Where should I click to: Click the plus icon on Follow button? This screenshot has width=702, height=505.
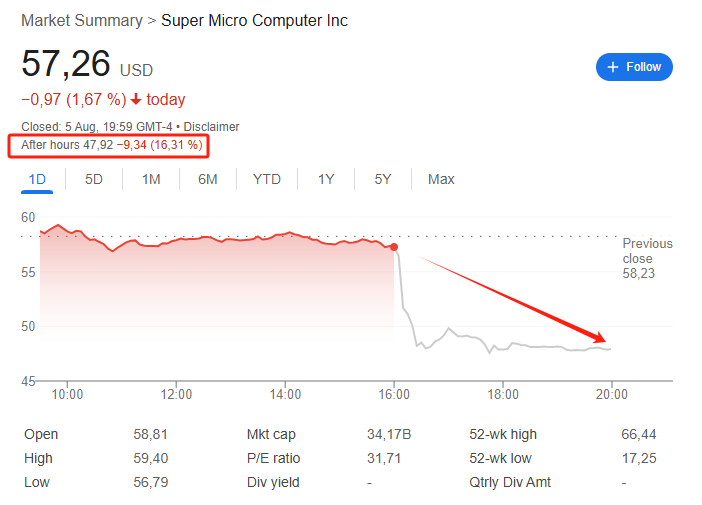612,67
